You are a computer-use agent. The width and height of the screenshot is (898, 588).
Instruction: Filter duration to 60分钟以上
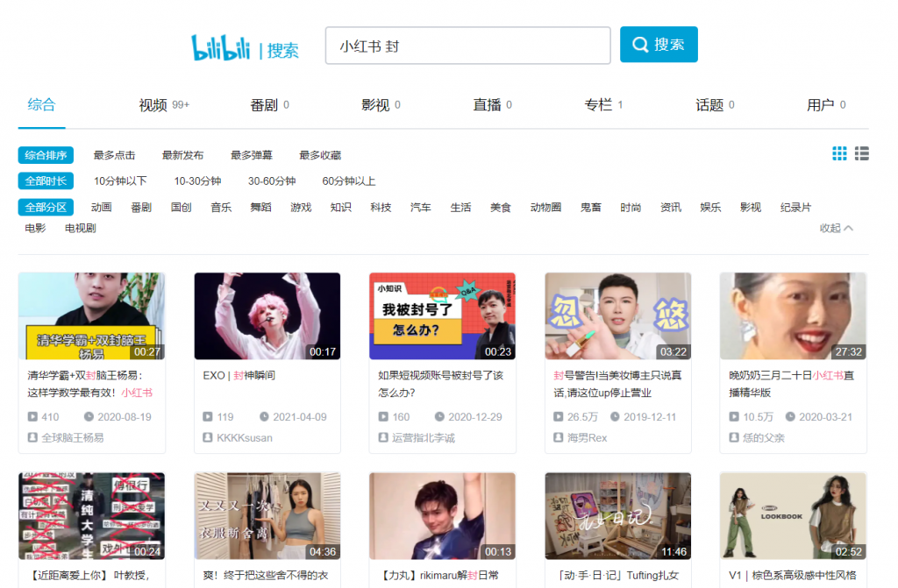(x=349, y=181)
